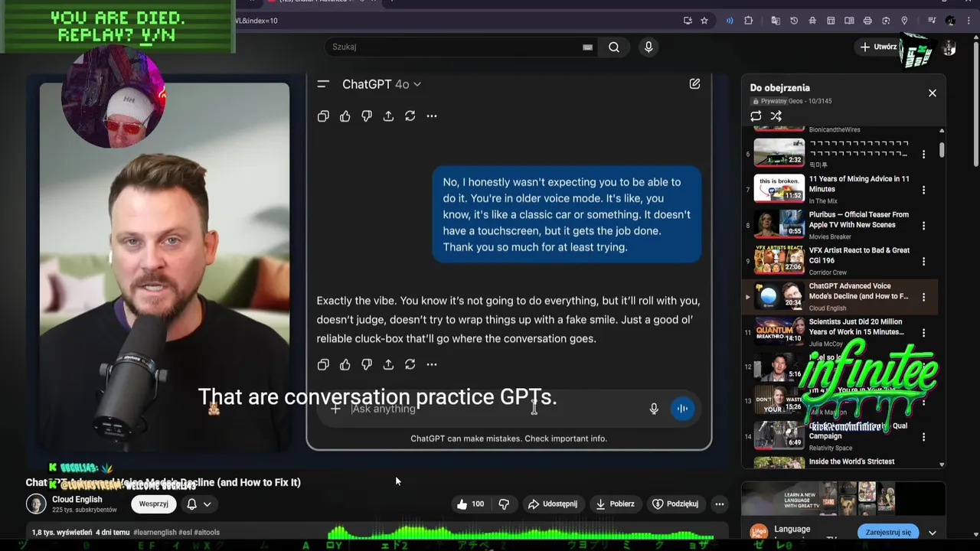Image resolution: width=980 pixels, height=551 pixels.
Task: Click the Zarejestruj się ad button
Action: click(x=888, y=532)
